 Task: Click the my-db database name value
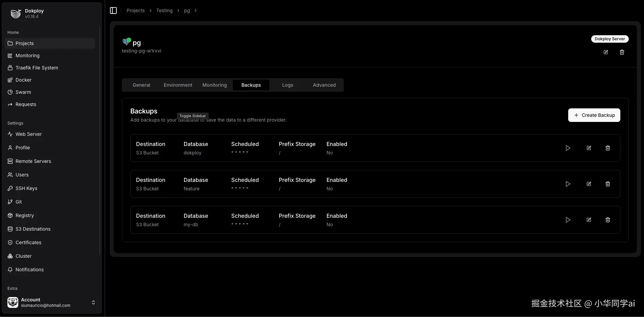pyautogui.click(x=191, y=225)
